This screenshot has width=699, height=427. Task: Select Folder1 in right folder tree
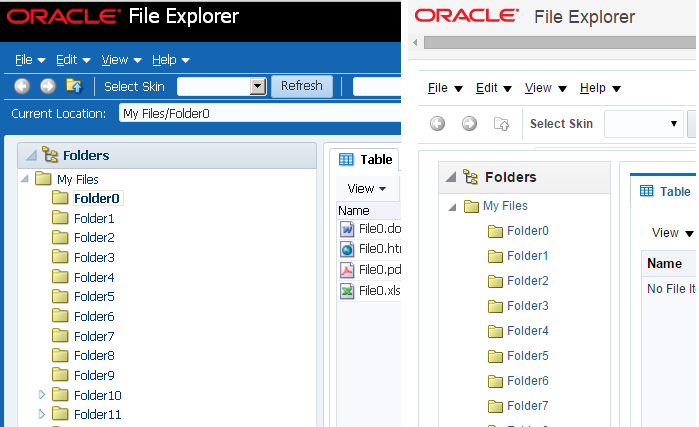[528, 256]
